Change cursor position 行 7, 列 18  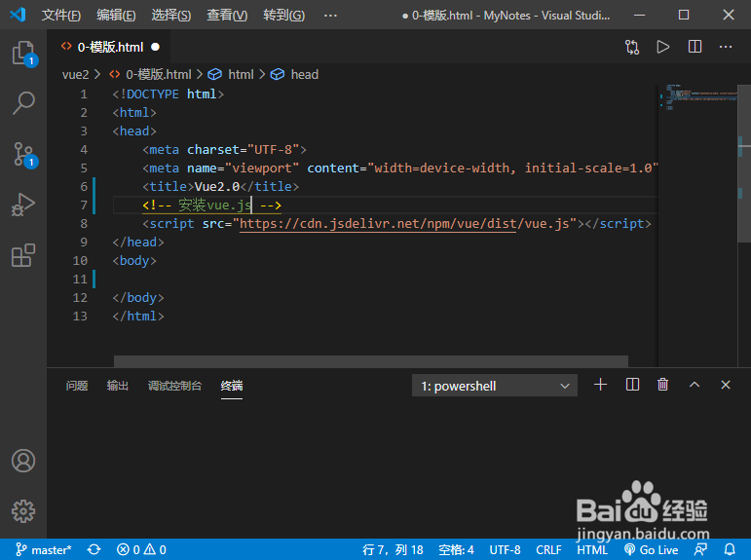393,549
